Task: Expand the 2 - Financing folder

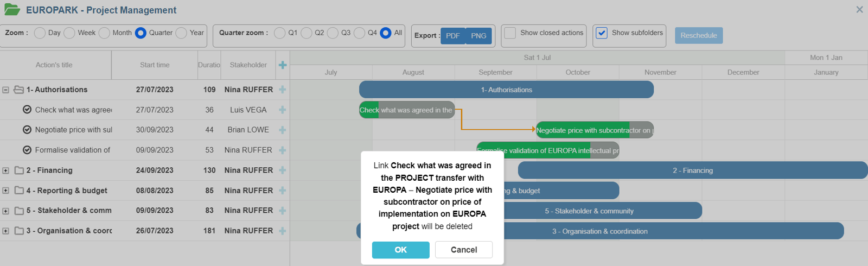Action: coord(5,170)
